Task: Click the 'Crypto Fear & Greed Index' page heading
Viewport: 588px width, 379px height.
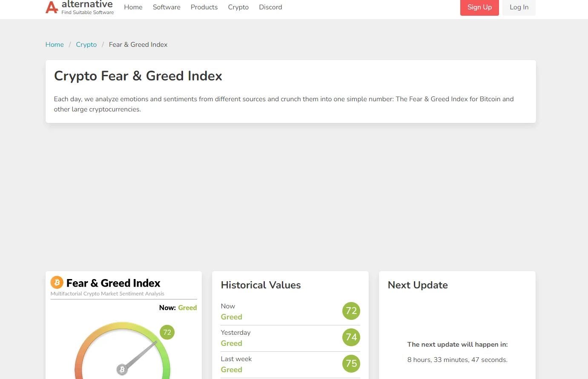Action: [138, 76]
